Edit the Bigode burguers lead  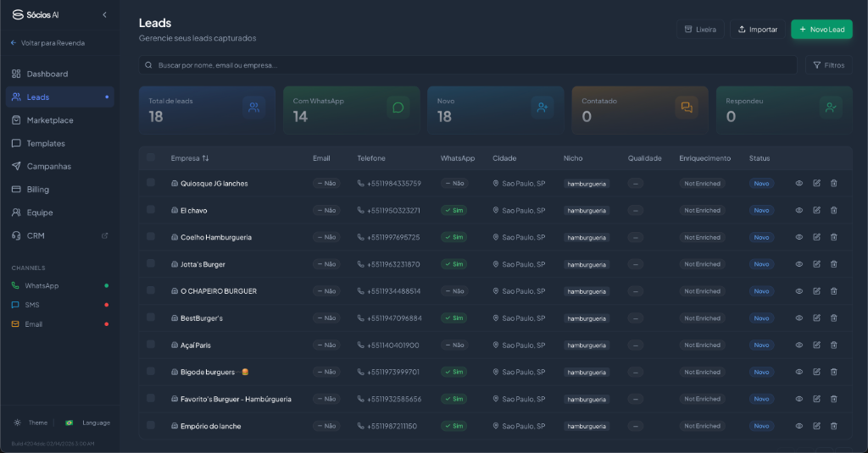point(816,373)
